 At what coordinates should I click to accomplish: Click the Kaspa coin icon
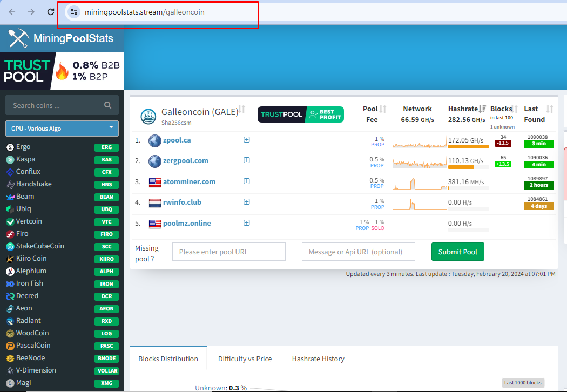(10, 159)
